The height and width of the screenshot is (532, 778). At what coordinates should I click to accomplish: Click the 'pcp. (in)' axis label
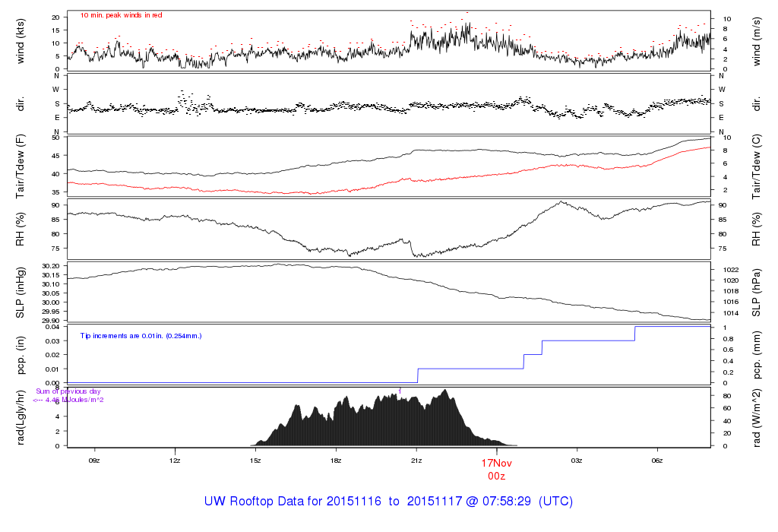tap(21, 356)
